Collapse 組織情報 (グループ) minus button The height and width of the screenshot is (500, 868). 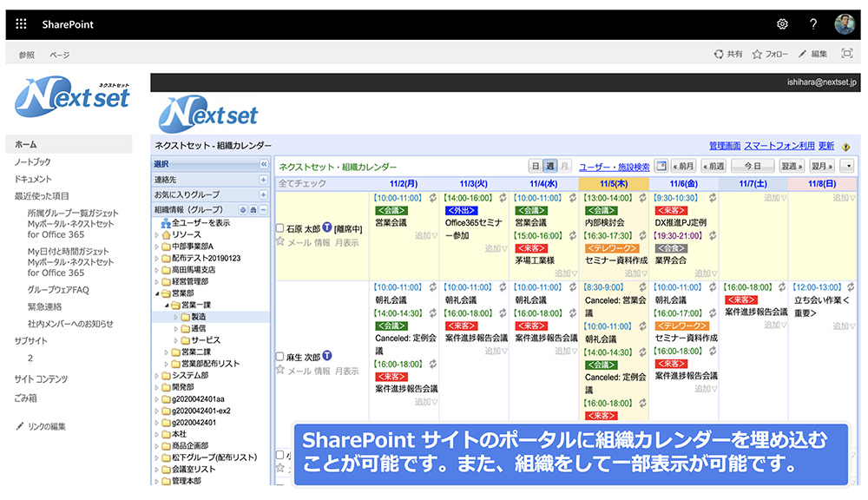pyautogui.click(x=264, y=209)
